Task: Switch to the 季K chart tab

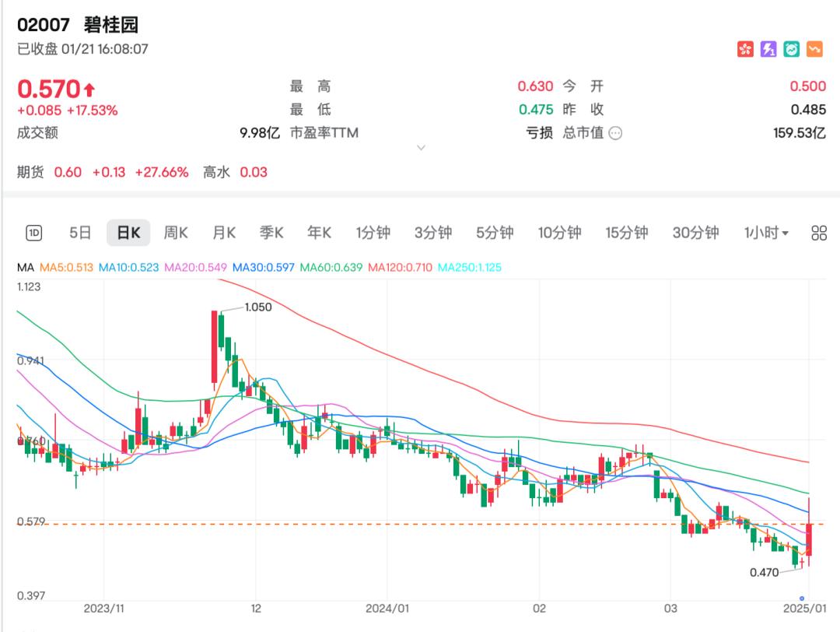Action: (x=271, y=233)
